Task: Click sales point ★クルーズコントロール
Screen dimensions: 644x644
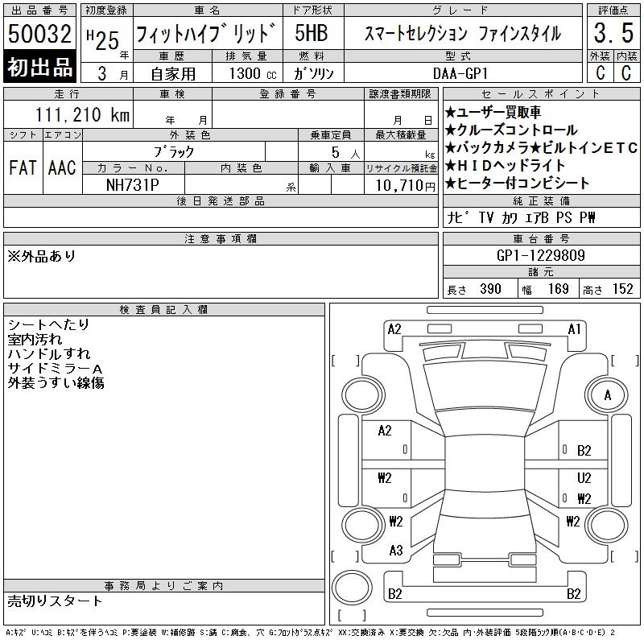Action: [x=511, y=130]
